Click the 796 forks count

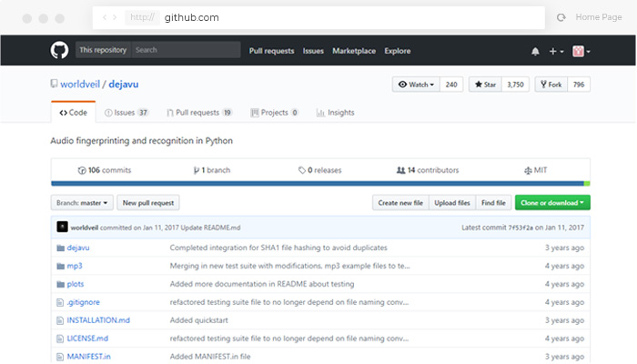[x=579, y=85]
